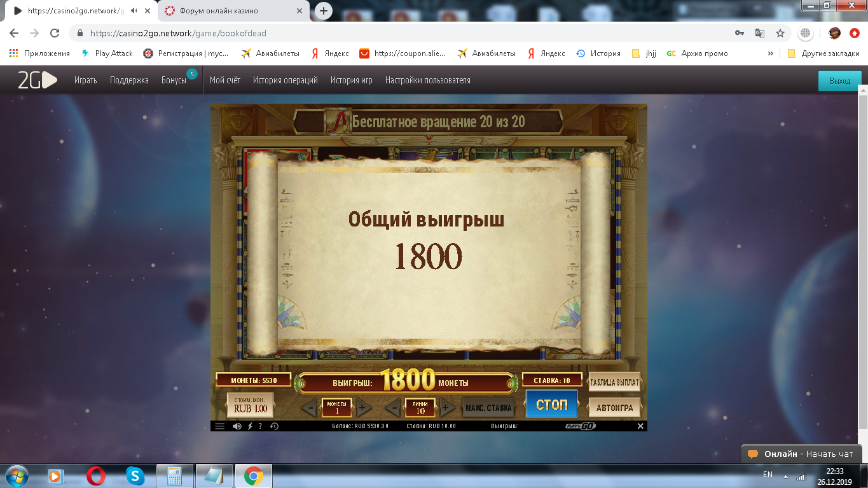Viewport: 868px width, 488px height.
Task: Click the globe extension icon
Action: 806,33
